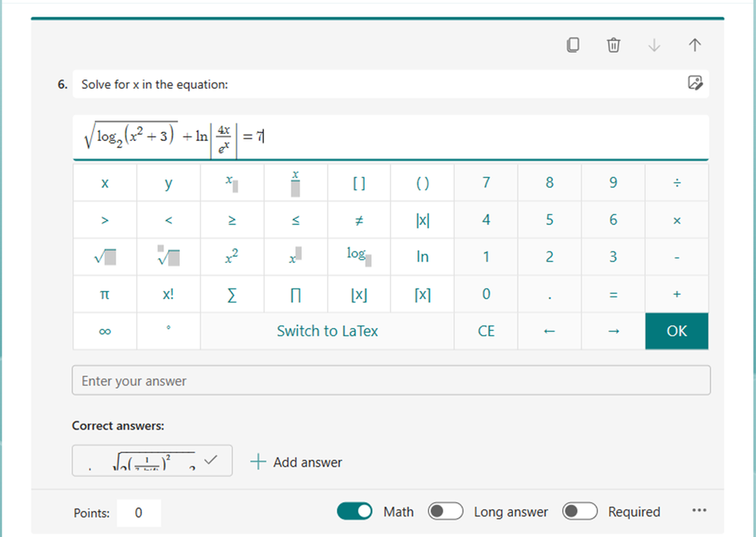The height and width of the screenshot is (537, 756).
Task: Delete question with the trash icon
Action: coord(613,45)
